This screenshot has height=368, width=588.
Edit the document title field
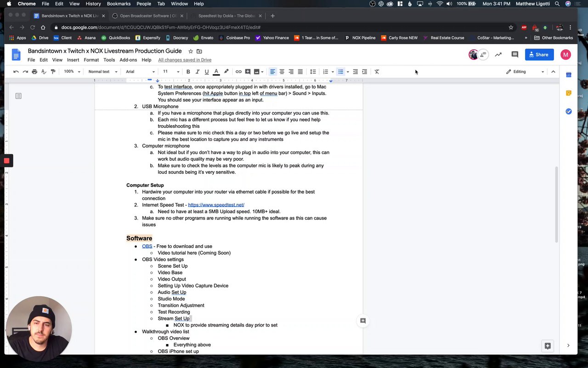point(105,51)
